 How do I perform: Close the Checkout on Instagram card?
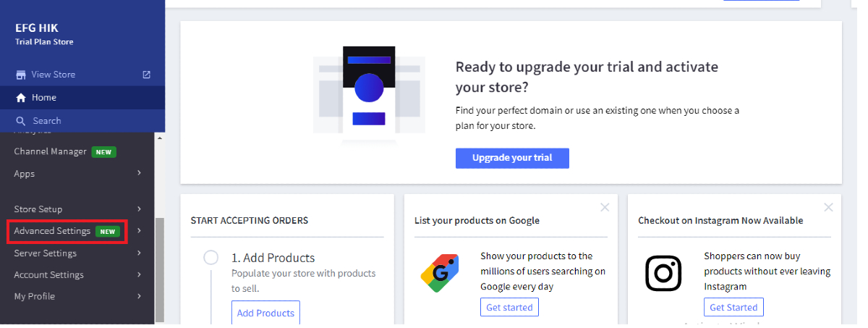(829, 208)
